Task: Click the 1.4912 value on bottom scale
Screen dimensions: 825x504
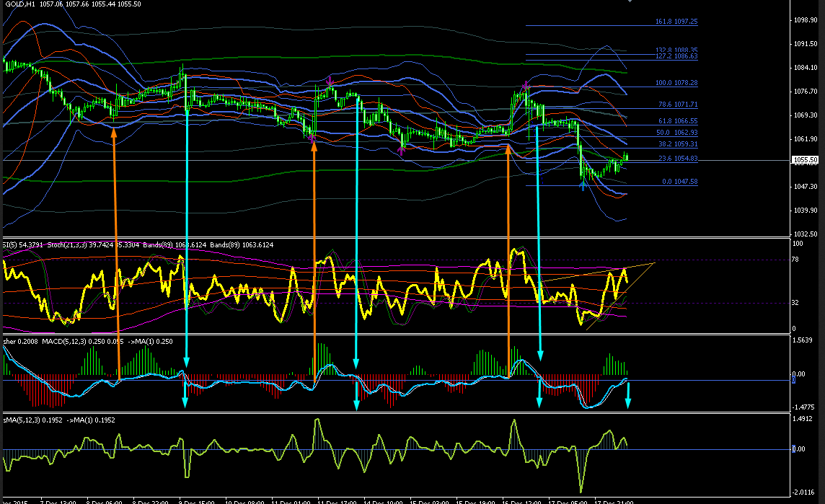Action: (x=803, y=420)
